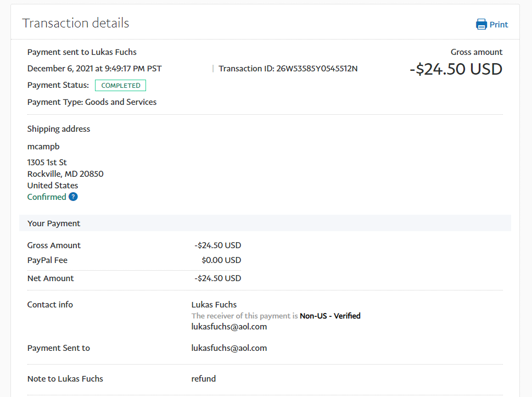Viewport: 532px width, 397px height.
Task: Click the Lukas Fuchs name in Contact info
Action: 214,305
